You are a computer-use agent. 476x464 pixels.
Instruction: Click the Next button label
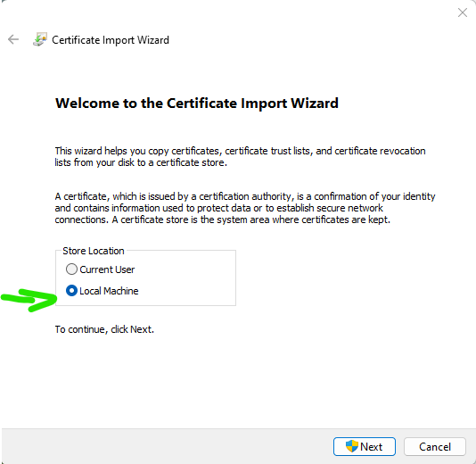pos(371,447)
